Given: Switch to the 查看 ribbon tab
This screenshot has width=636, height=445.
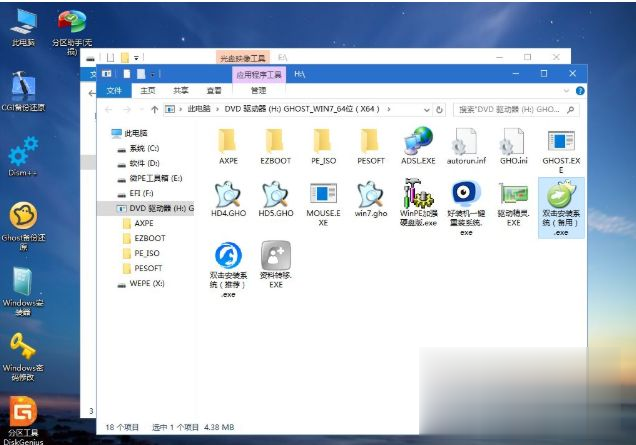Looking at the screenshot, I should pos(214,90).
